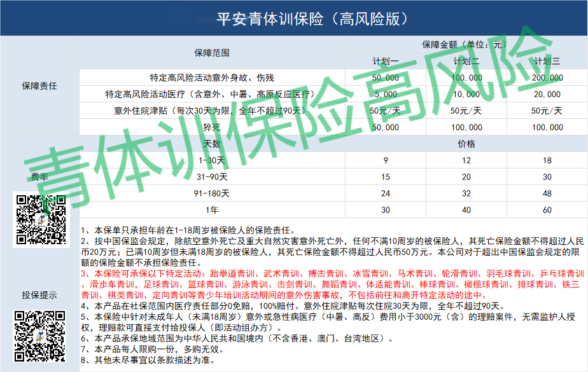This screenshot has height=372, width=588.
Task: Select the 31-90天 duration row
Action: (x=212, y=177)
